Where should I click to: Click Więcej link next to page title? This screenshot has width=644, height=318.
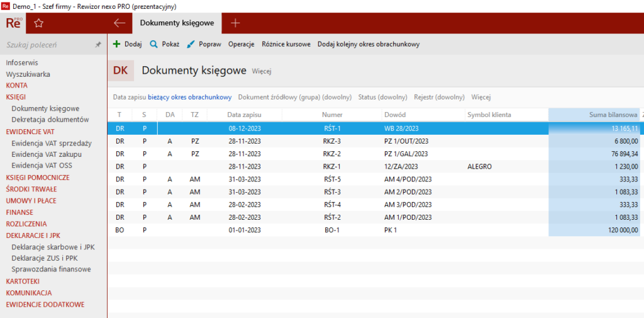261,72
